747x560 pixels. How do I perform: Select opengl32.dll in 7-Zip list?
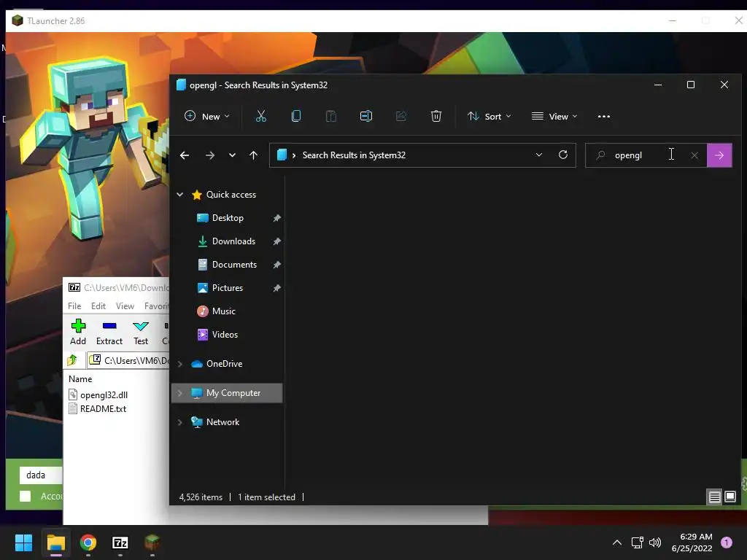point(104,394)
